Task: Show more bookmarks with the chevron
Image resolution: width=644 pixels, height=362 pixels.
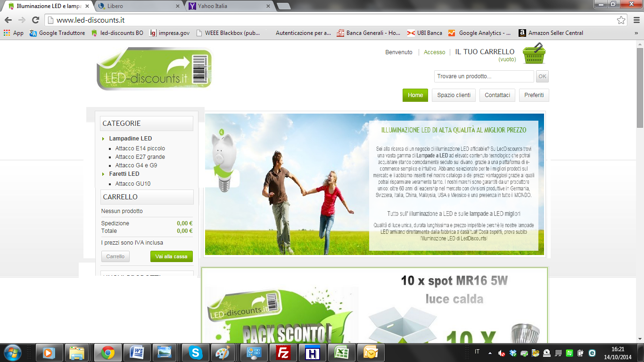Action: pyautogui.click(x=636, y=33)
